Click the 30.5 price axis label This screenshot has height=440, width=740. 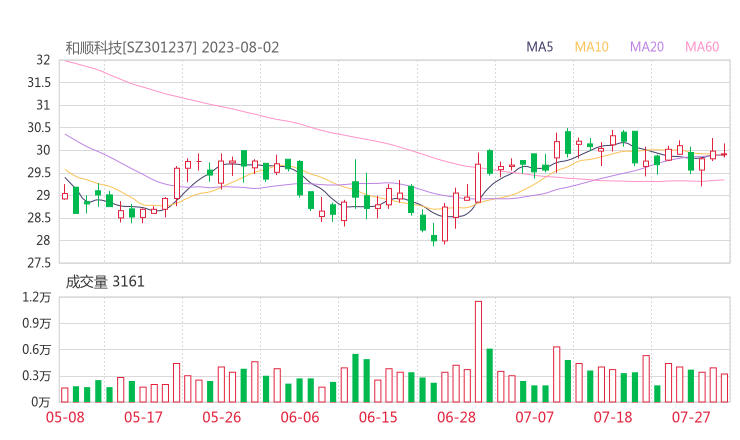(x=39, y=127)
